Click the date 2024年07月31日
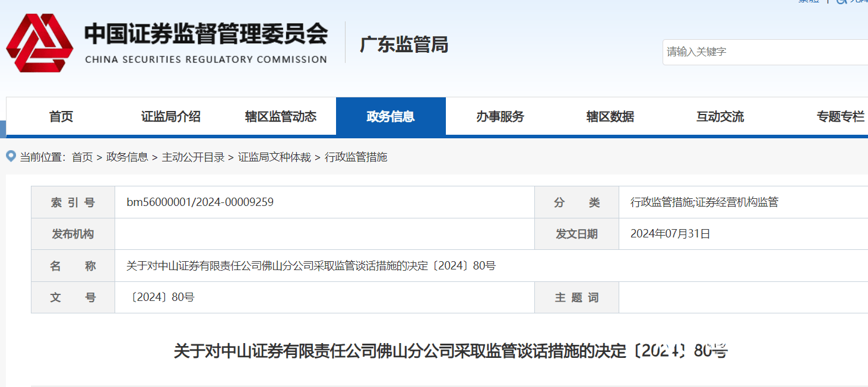The width and height of the screenshot is (868, 387). [x=670, y=234]
